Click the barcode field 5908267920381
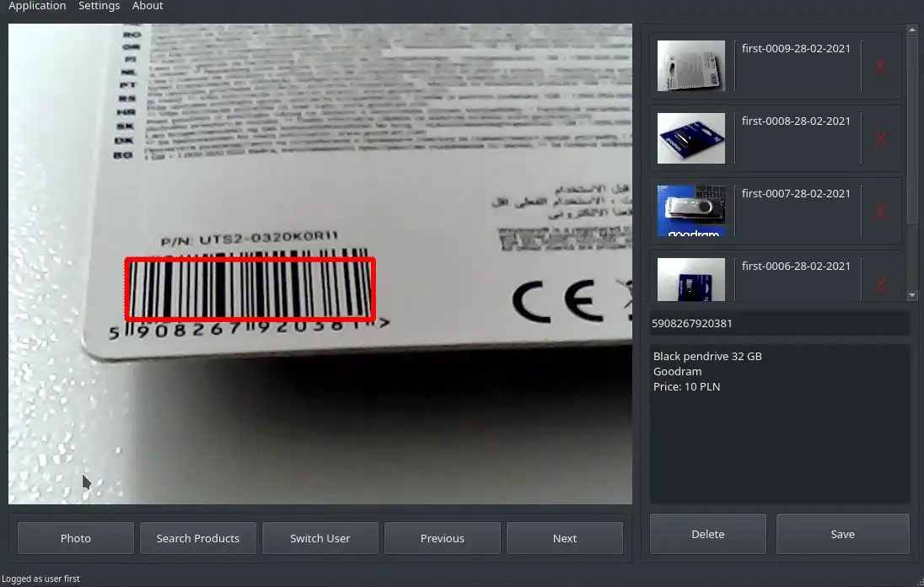 tap(780, 323)
